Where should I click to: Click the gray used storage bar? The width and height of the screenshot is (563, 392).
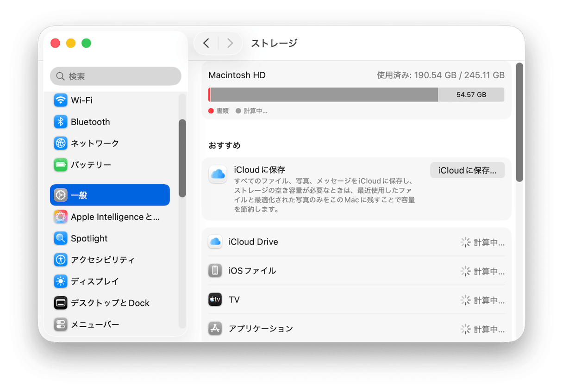pos(324,94)
